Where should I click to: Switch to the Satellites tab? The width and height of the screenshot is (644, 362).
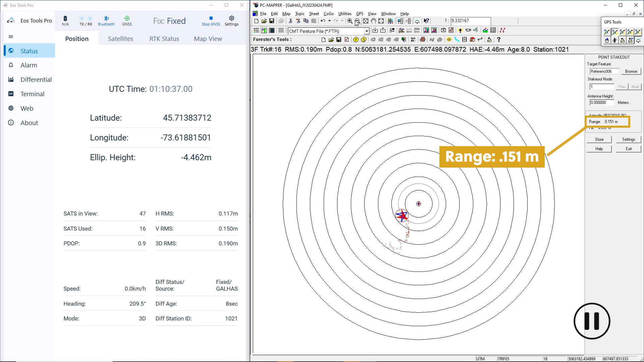[120, 39]
